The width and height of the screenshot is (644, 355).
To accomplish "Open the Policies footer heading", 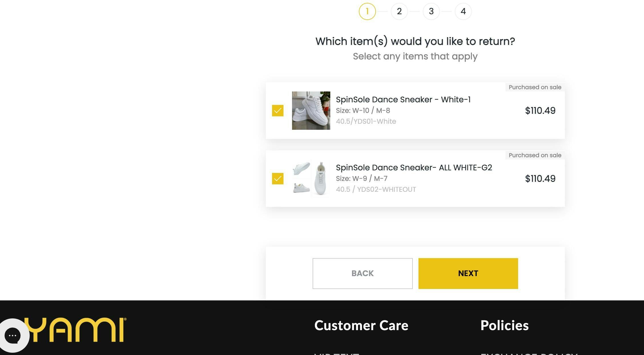I will 504,325.
